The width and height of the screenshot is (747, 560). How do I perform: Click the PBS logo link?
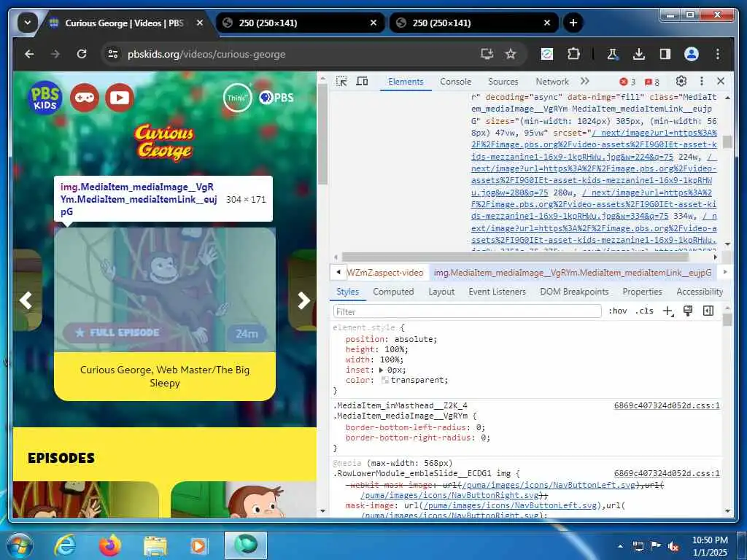click(x=276, y=98)
